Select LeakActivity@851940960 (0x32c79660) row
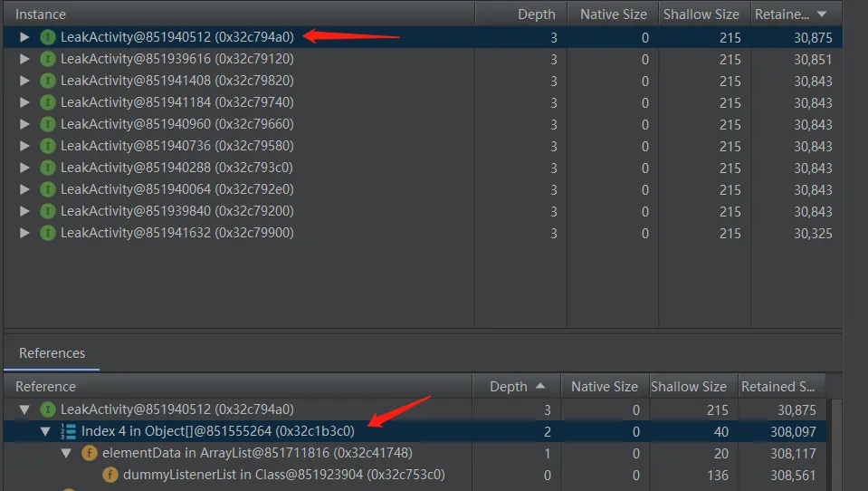This screenshot has height=491, width=868. 423,124
